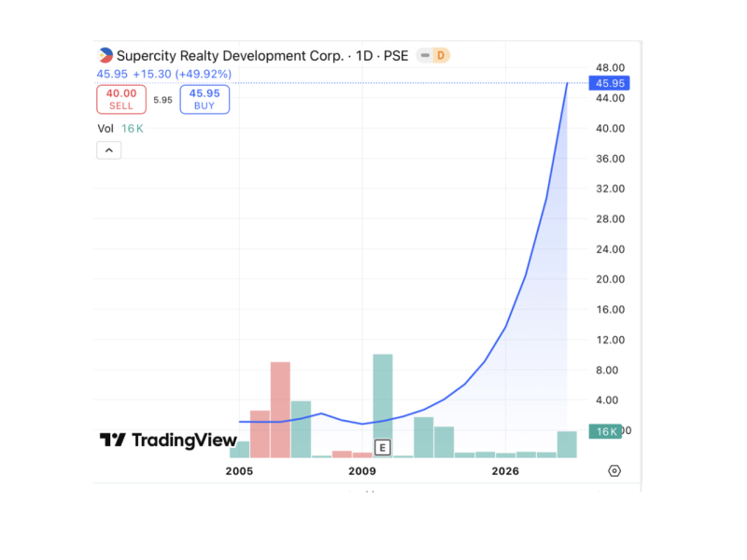Collapse the legend using the chevron arrow button
This screenshot has width=747, height=560.
click(x=108, y=149)
